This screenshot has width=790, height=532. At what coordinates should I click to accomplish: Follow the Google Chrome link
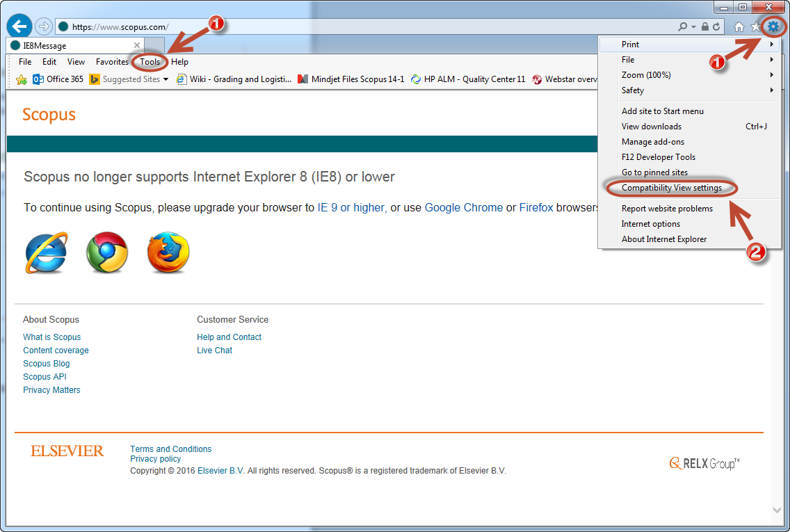click(464, 207)
